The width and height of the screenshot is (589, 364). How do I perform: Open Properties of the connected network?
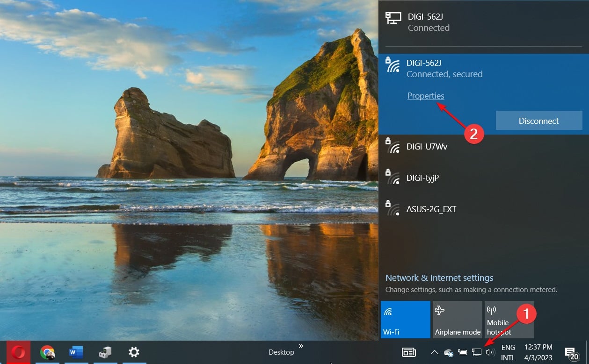[x=425, y=95]
